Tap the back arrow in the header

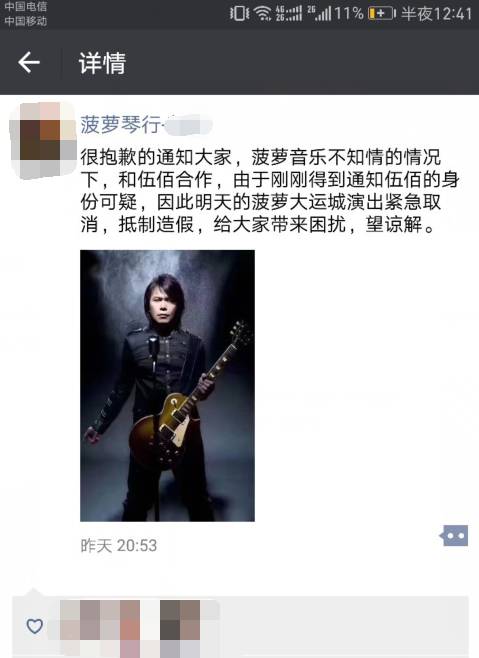[x=29, y=63]
